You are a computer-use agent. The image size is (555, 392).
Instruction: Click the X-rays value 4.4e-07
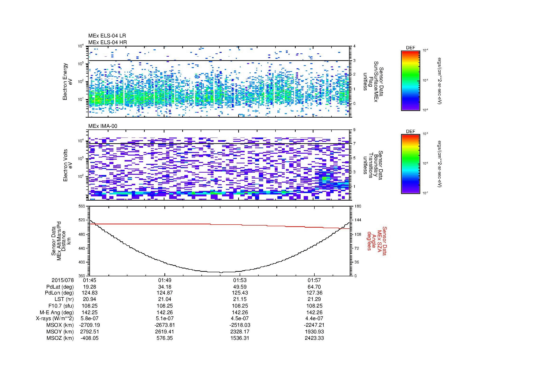point(314,318)
